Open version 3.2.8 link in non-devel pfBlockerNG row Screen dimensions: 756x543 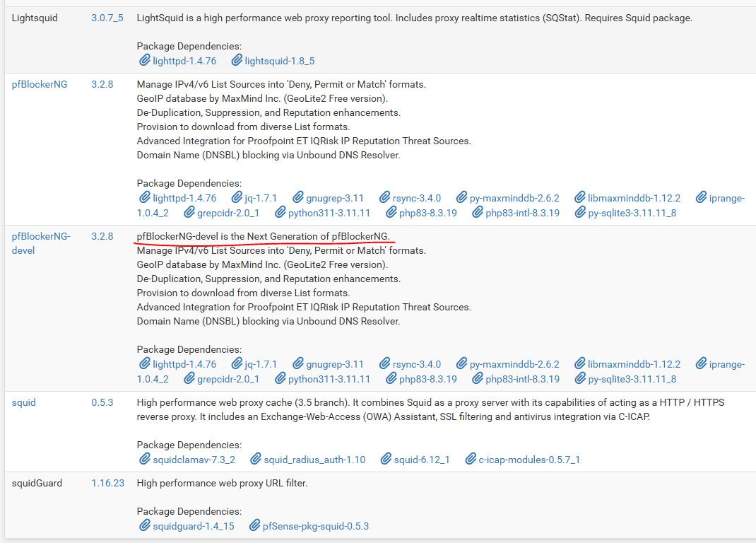pos(102,84)
